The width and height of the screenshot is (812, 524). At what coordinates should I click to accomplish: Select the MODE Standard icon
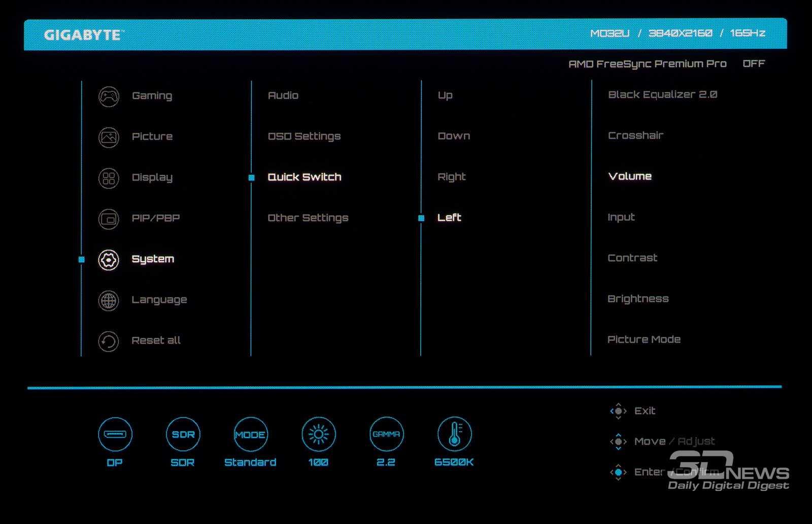[251, 434]
